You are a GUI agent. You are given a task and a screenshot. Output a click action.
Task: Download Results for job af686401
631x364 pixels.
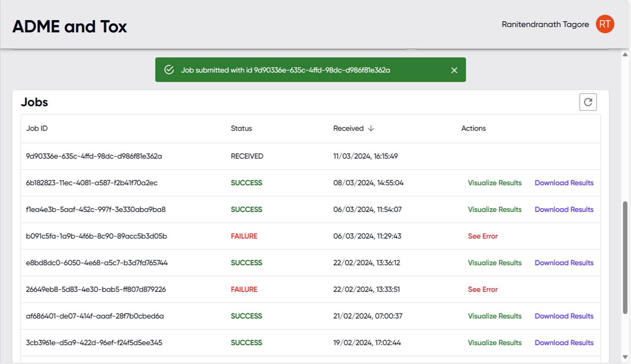(564, 316)
